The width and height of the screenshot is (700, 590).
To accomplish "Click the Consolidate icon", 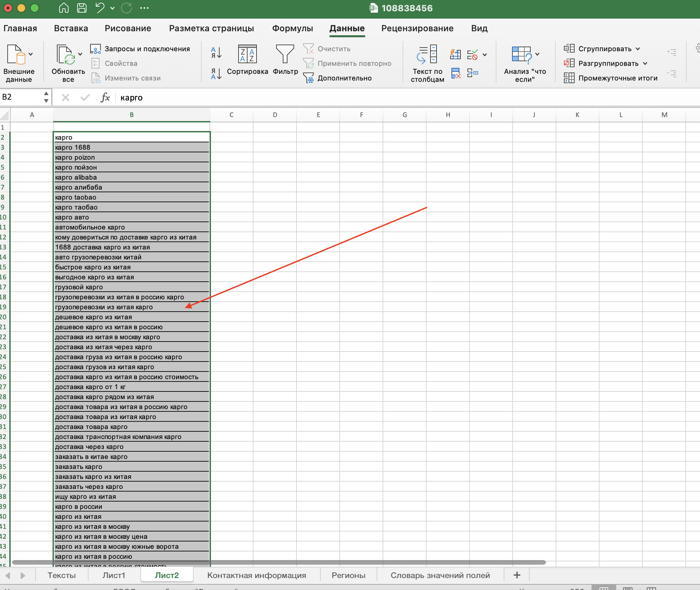I will click(x=472, y=73).
